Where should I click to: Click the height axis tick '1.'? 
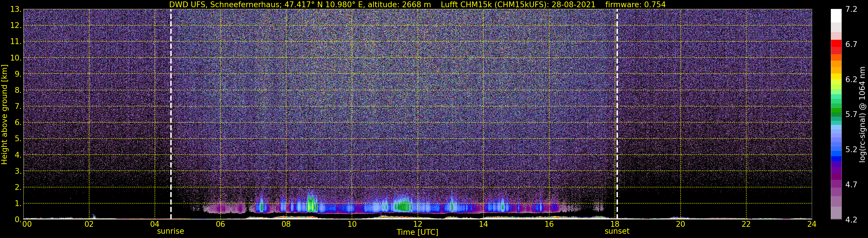point(18,204)
